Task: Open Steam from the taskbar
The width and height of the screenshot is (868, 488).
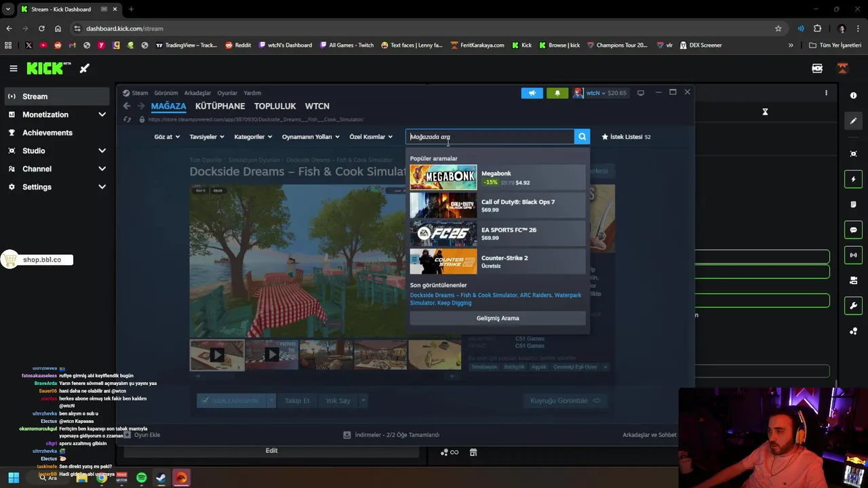Action: (161, 478)
